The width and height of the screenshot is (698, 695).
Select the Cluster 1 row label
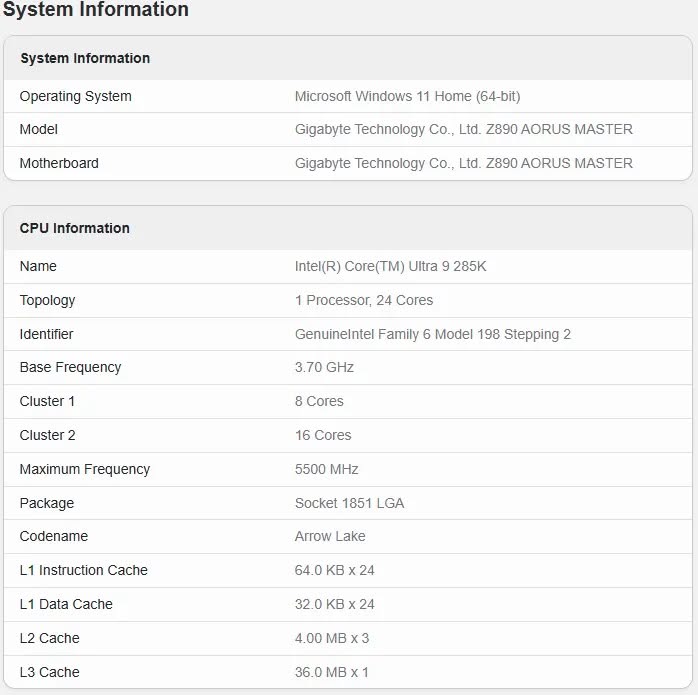click(48, 402)
